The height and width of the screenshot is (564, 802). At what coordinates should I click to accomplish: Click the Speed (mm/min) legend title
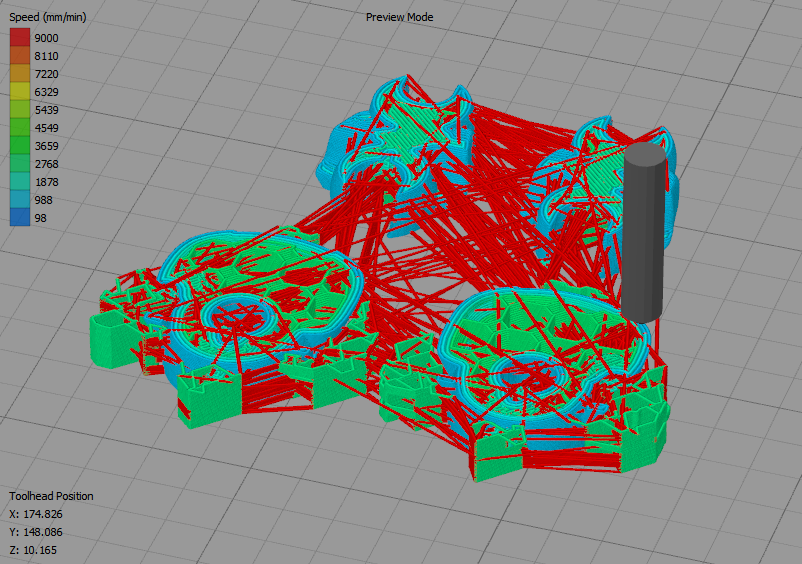[48, 18]
